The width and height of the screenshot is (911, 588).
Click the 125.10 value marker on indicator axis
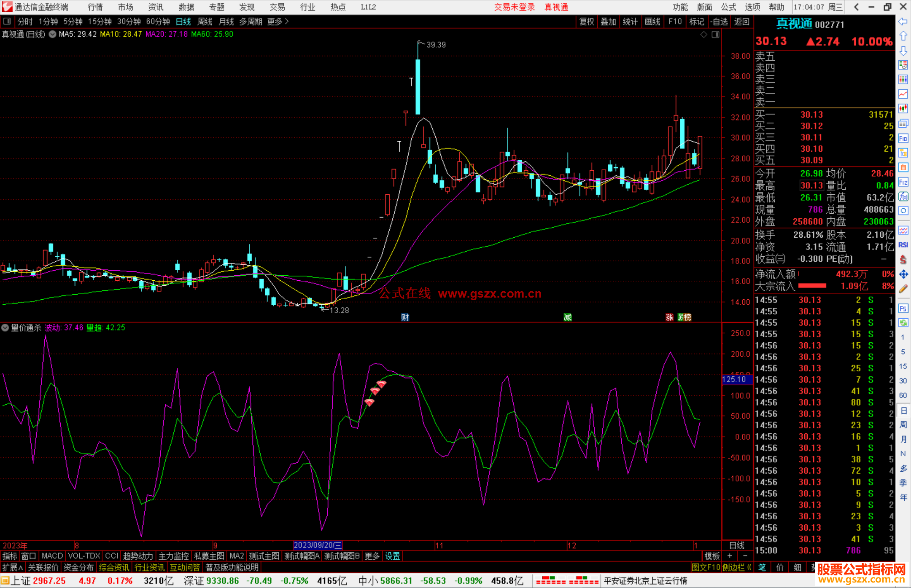[737, 379]
